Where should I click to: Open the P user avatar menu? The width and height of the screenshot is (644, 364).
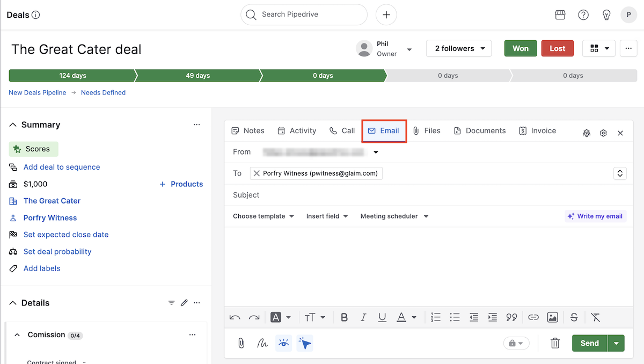point(629,15)
